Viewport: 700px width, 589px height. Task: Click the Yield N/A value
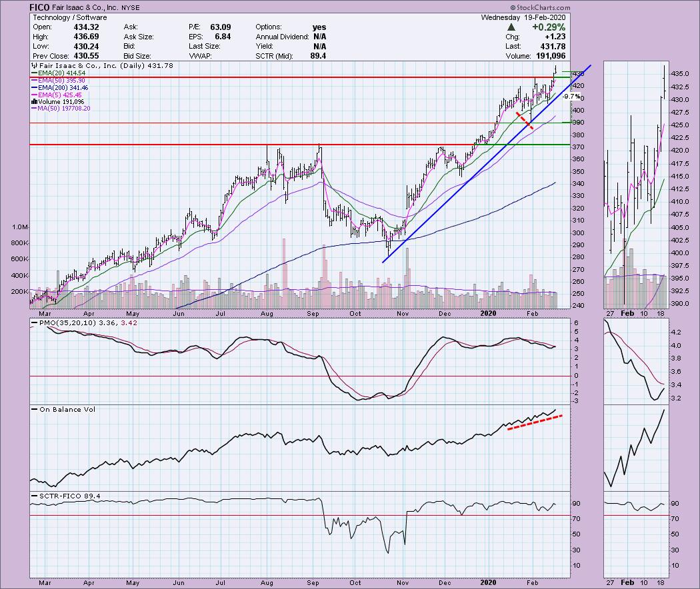(x=319, y=47)
